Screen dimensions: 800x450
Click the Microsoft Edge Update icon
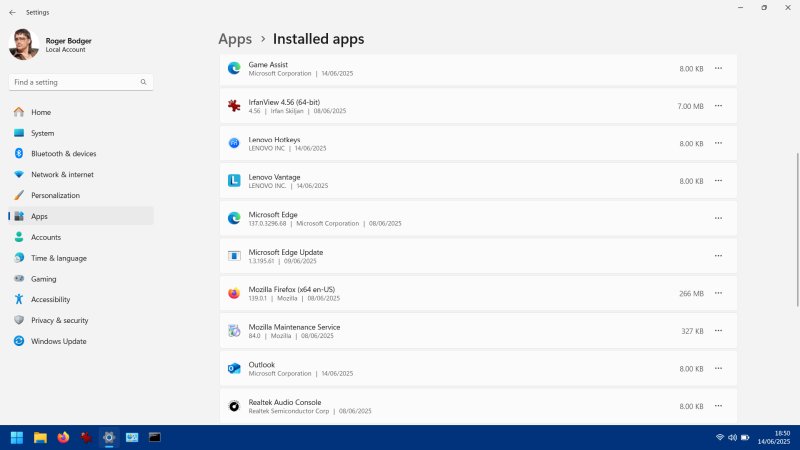234,256
